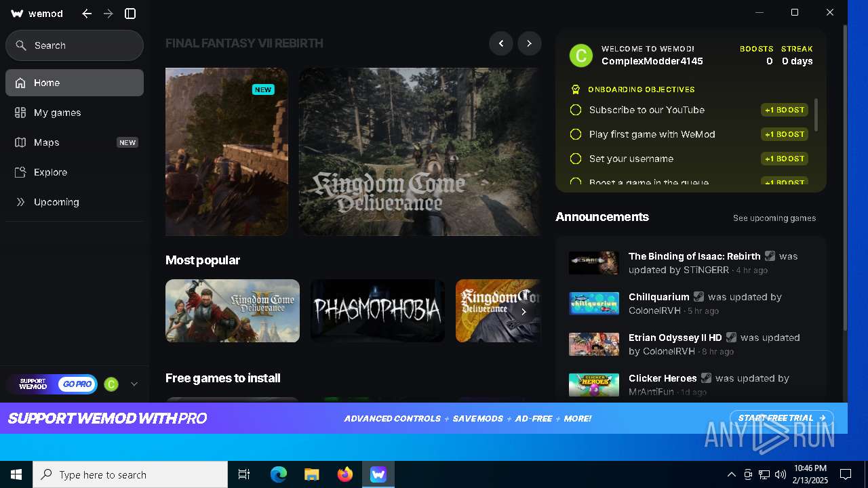Open the Clicker Heroes announcement
The height and width of the screenshot is (488, 868).
tap(691, 384)
